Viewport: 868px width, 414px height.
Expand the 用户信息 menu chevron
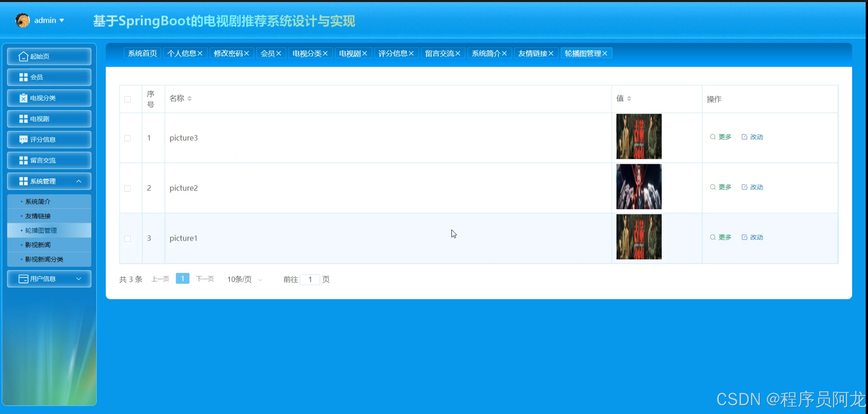[x=79, y=279]
